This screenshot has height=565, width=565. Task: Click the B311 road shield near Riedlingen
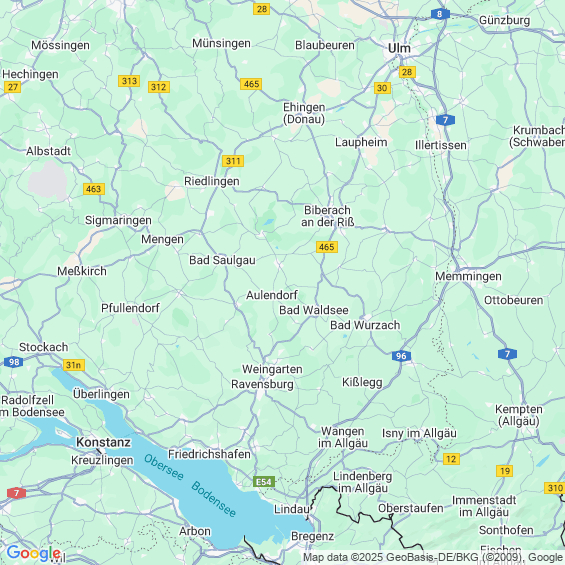click(x=233, y=161)
